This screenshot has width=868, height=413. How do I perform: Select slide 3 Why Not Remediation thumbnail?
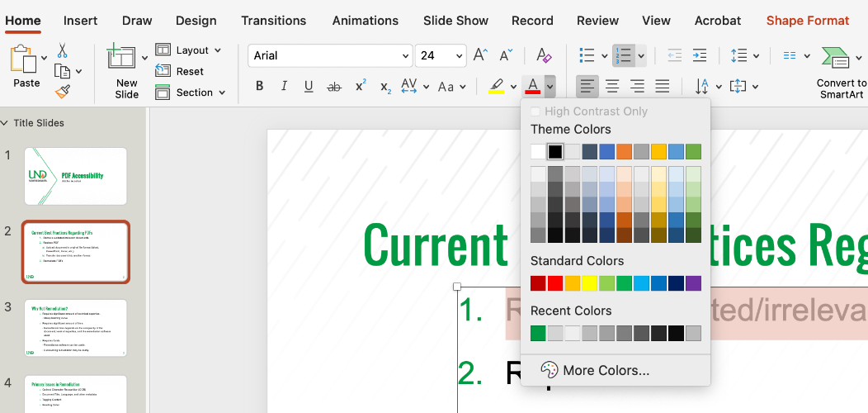pyautogui.click(x=76, y=328)
